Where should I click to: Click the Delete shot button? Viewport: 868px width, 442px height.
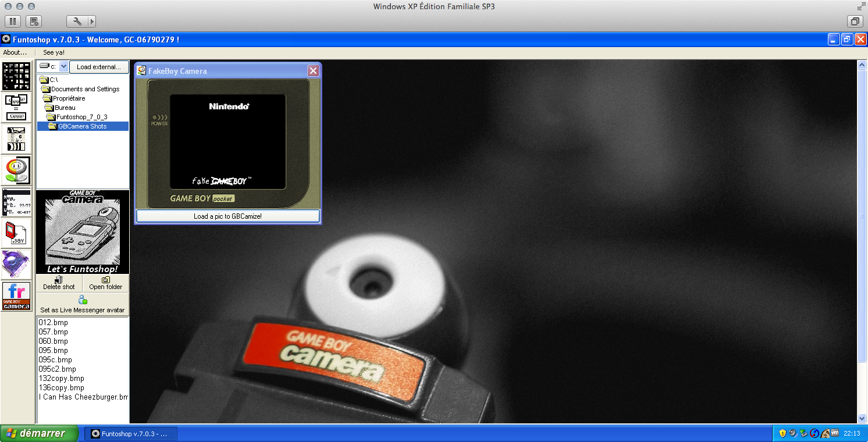(x=59, y=283)
